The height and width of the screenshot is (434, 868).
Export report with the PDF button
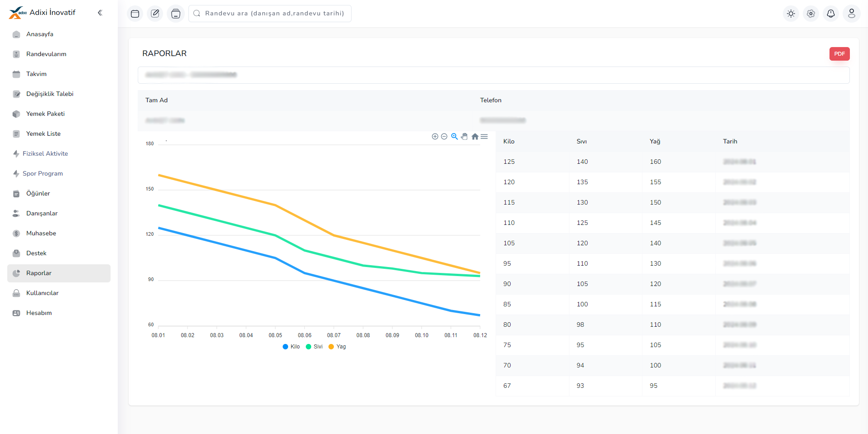coord(839,54)
